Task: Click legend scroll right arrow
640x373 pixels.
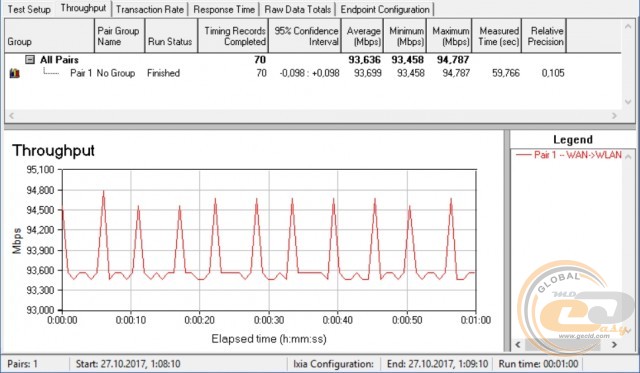Action: (614, 345)
